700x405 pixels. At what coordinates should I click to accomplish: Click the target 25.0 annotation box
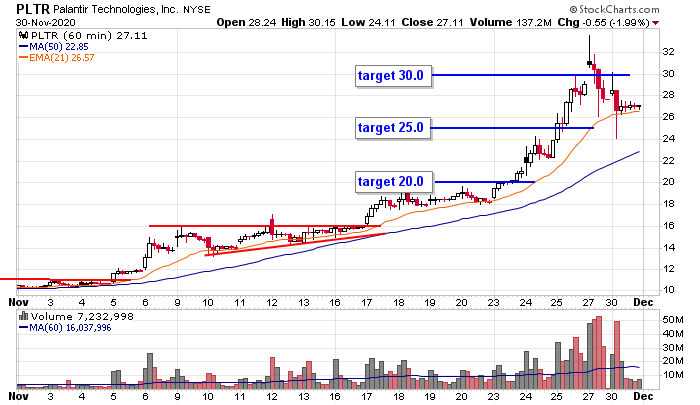tap(393, 128)
